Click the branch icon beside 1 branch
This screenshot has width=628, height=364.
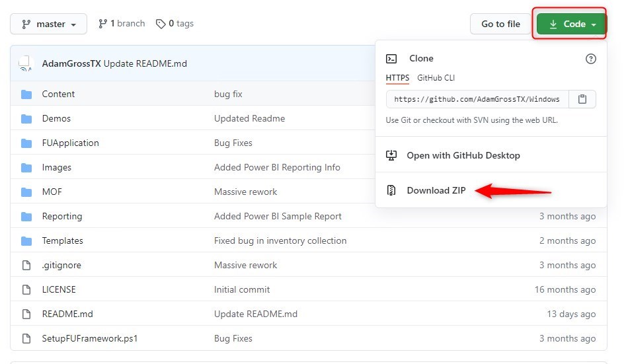pos(102,24)
